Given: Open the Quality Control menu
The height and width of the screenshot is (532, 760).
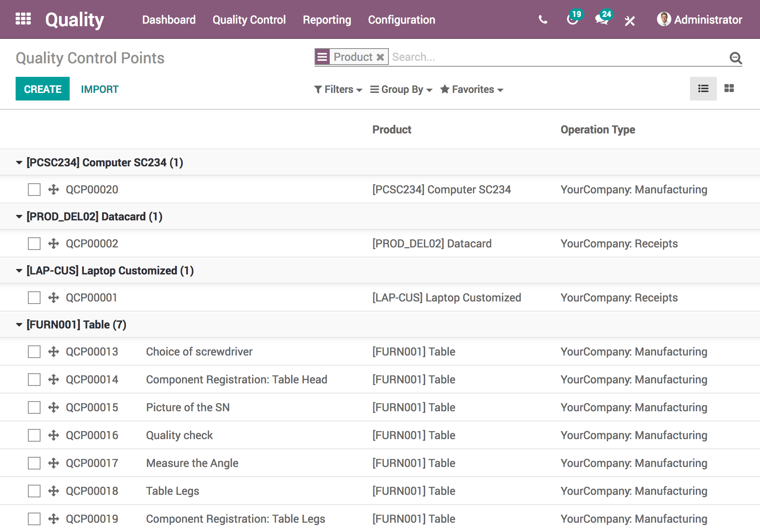Looking at the screenshot, I should point(249,19).
